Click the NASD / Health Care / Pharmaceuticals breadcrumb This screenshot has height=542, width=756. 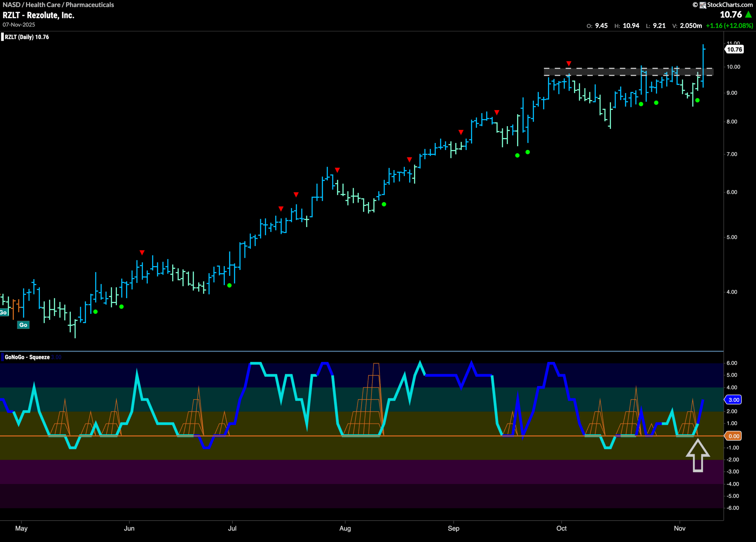pos(58,5)
